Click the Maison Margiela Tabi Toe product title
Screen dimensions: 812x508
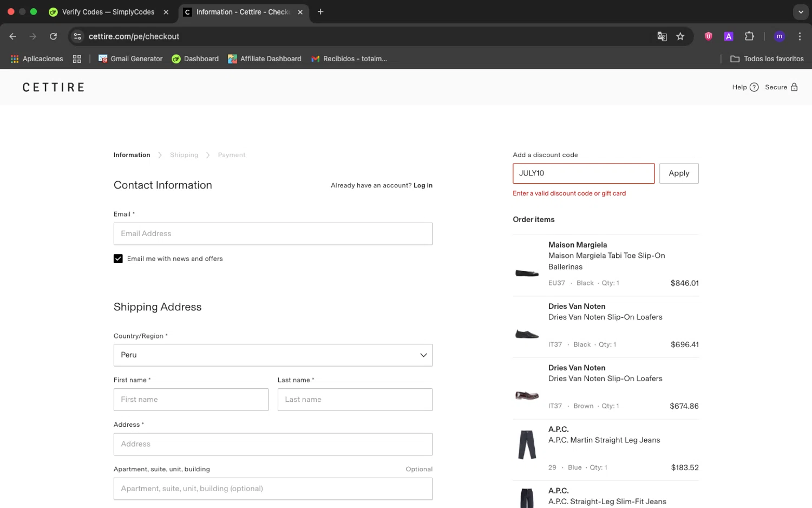click(x=606, y=261)
